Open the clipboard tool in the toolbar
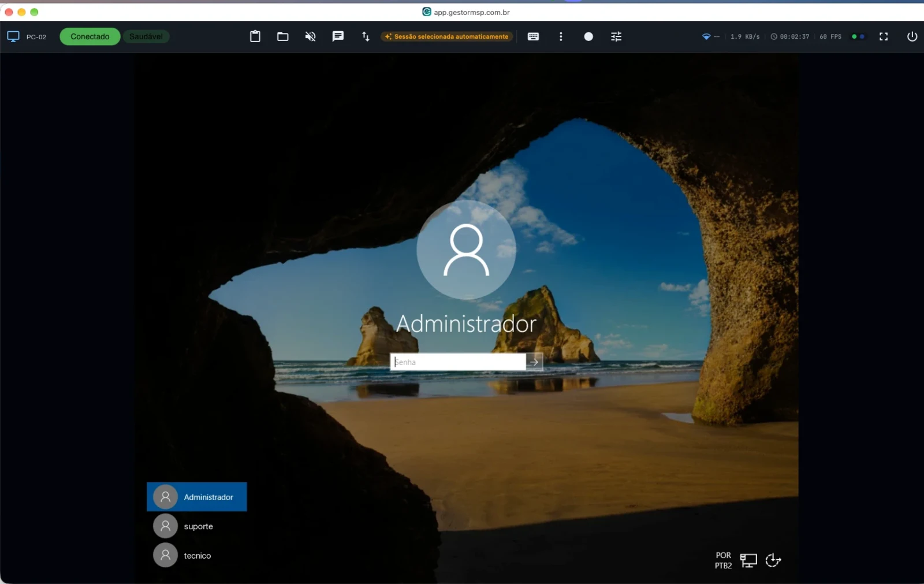Screen dimensions: 924x584 click(255, 36)
